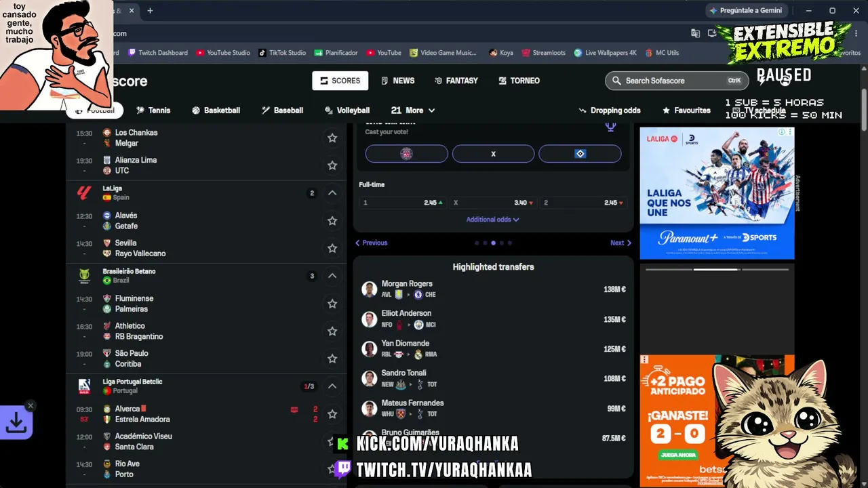The height and width of the screenshot is (488, 868).
Task: Open the Twitch Dashboard bookmark
Action: coord(158,53)
